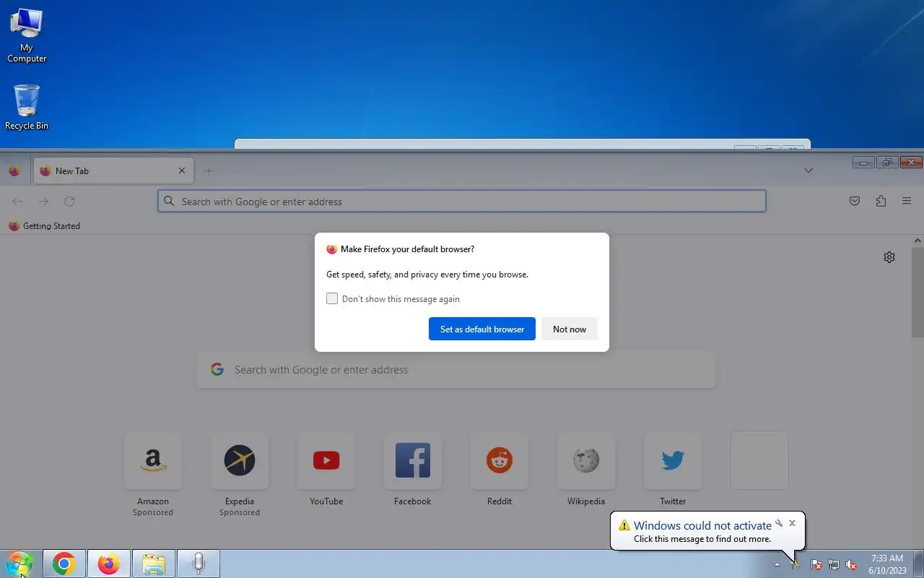Open the Facebook shortcut tile
Screen dimensions: 924x578
coord(413,461)
